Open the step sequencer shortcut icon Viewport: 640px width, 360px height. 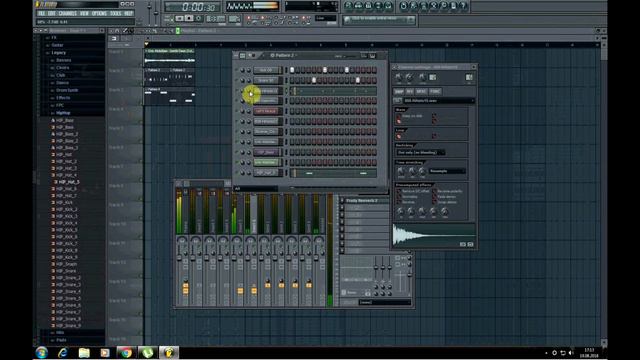point(358,6)
